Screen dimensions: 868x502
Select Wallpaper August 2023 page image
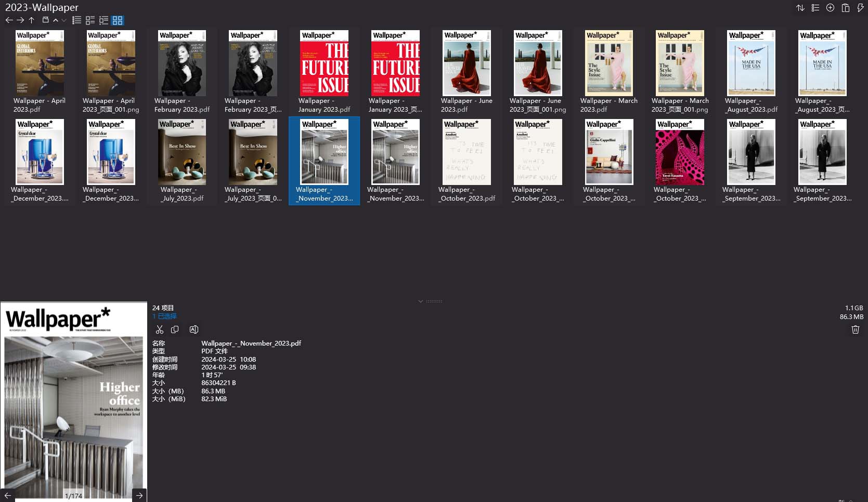tap(822, 72)
